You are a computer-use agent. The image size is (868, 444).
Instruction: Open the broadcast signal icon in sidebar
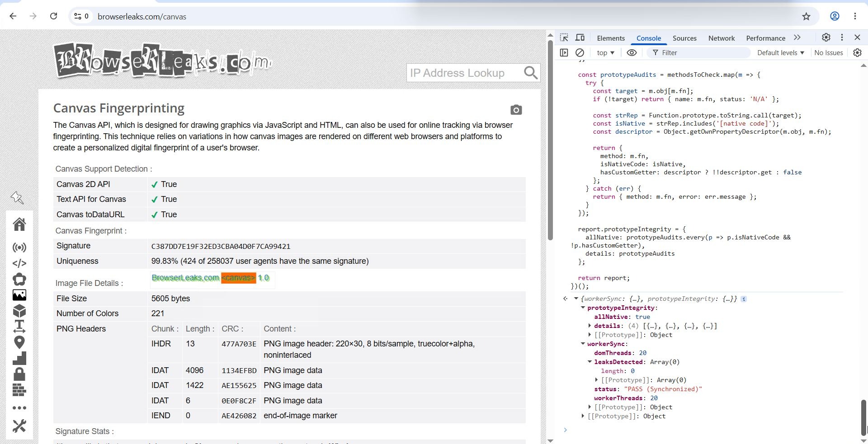[19, 248]
